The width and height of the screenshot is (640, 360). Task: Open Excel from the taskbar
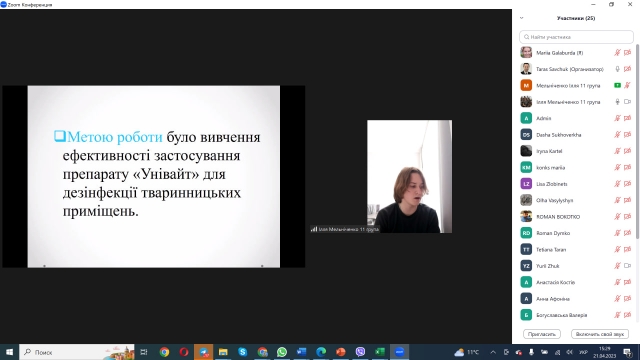coord(380,352)
